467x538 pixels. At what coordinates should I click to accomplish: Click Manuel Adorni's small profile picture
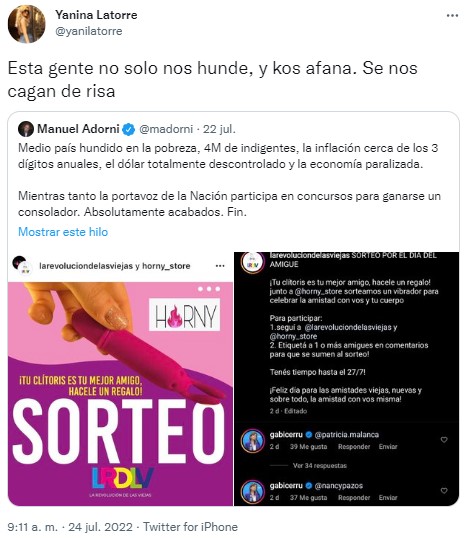[26, 129]
